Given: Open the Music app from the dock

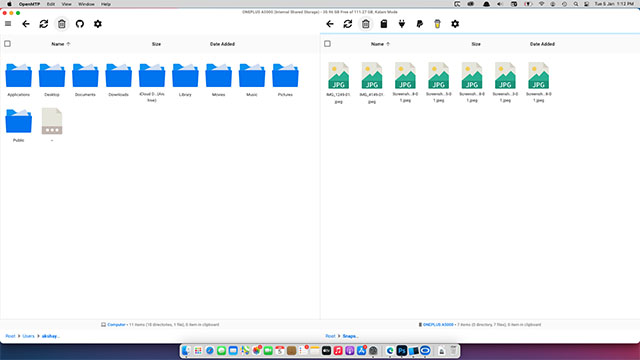Looking at the screenshot, I should [338, 351].
